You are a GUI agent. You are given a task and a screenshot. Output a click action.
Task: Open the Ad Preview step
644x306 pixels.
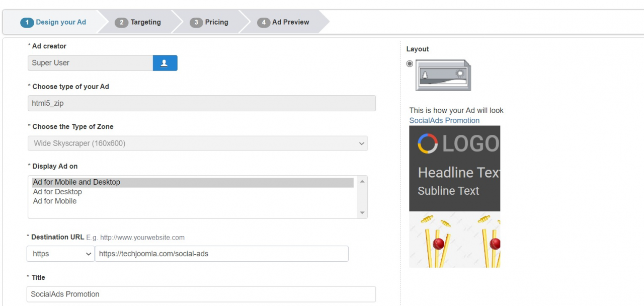tap(283, 22)
